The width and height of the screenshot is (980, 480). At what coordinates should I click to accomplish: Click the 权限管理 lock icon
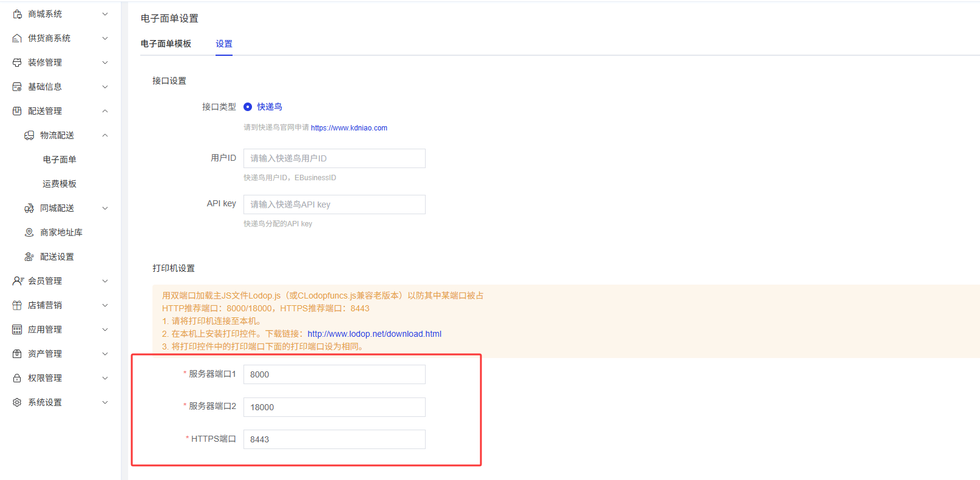coord(17,378)
